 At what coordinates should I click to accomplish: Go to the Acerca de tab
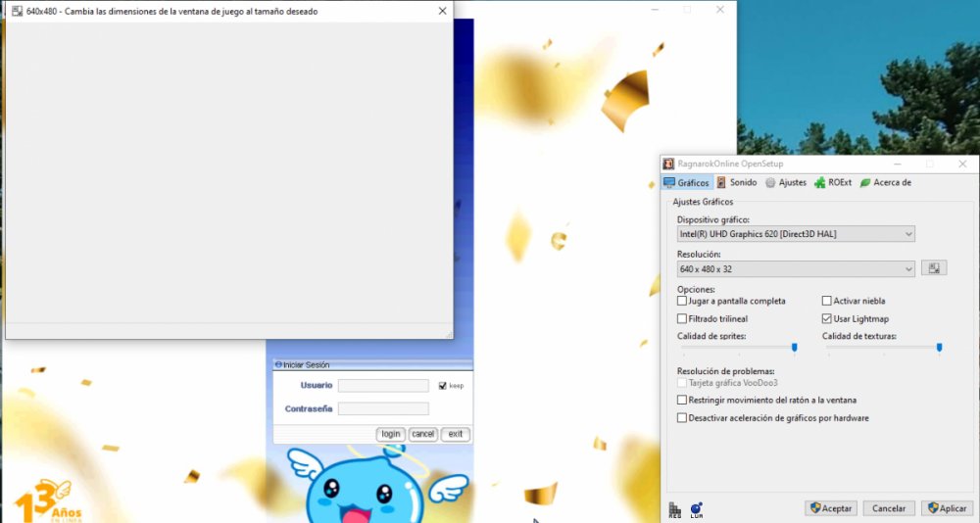(886, 182)
